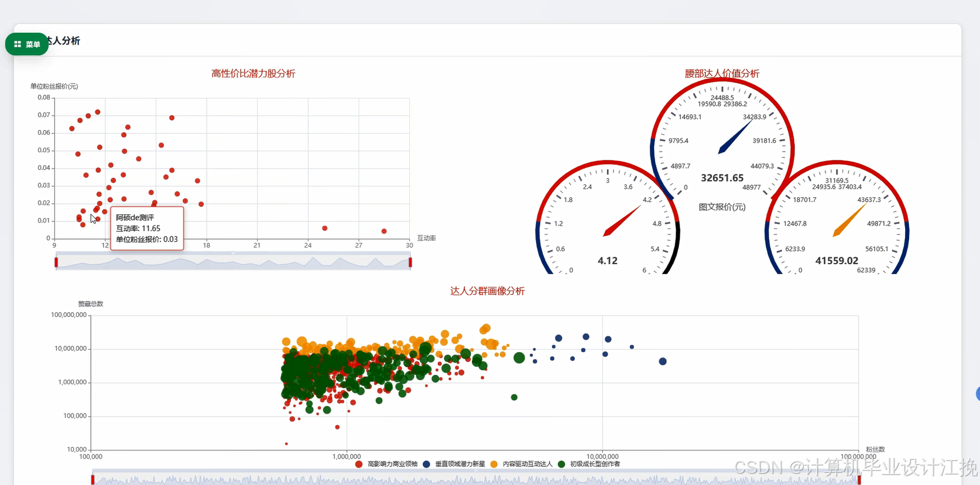Viewport: 980px width, 485px height.
Task: Click the red point near 互动率 25
Action: (x=325, y=228)
